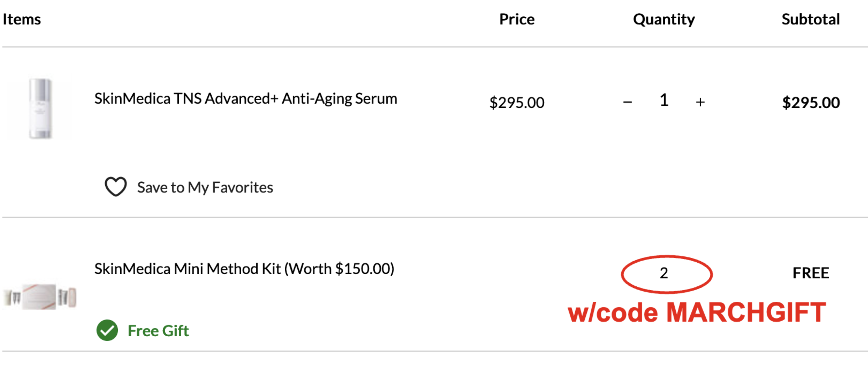868x377 pixels.
Task: Click the serum quantity value 1
Action: (664, 100)
